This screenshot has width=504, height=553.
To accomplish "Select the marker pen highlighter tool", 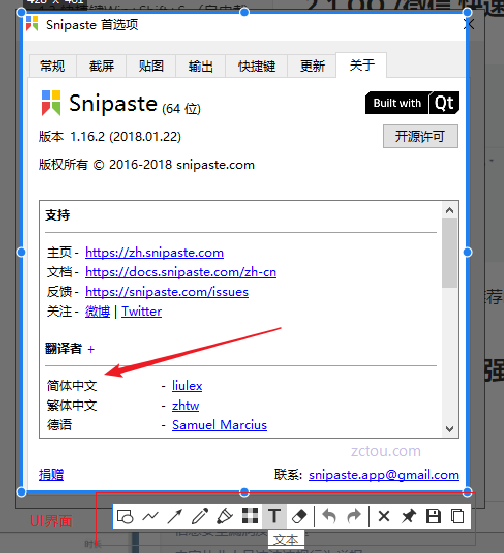I will tap(225, 517).
